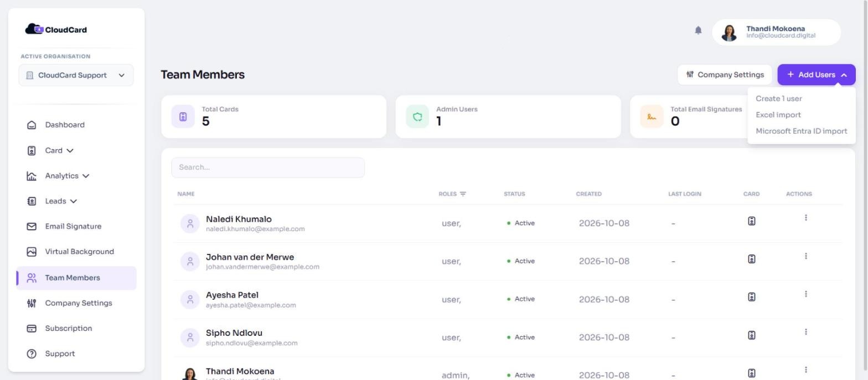The image size is (868, 380).
Task: Click the Team Members page heading
Action: (x=203, y=75)
